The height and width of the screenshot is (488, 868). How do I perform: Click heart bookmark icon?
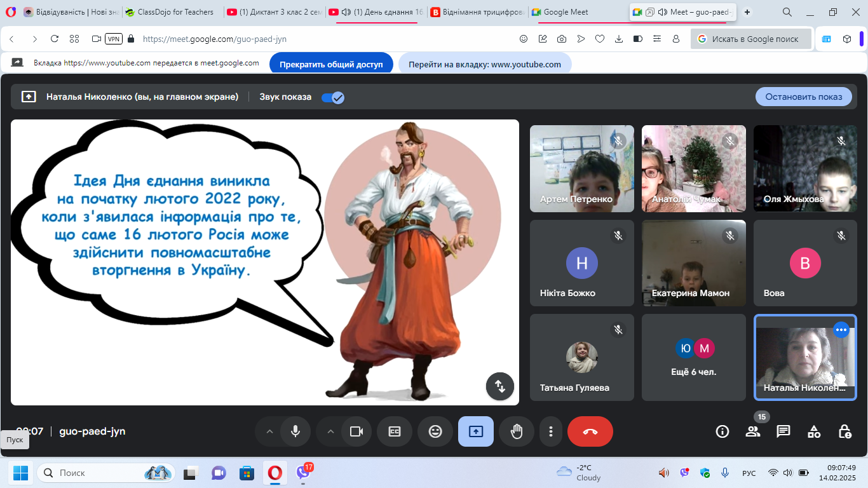pos(600,39)
